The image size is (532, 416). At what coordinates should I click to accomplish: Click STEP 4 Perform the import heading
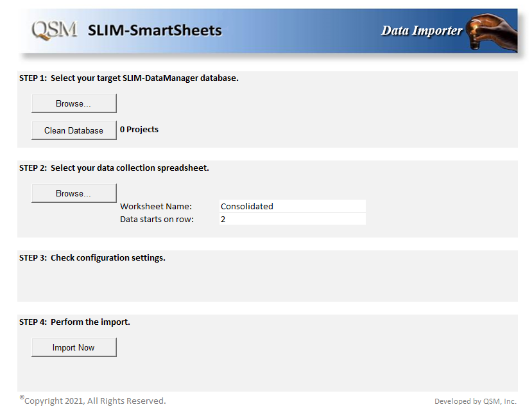pos(74,322)
